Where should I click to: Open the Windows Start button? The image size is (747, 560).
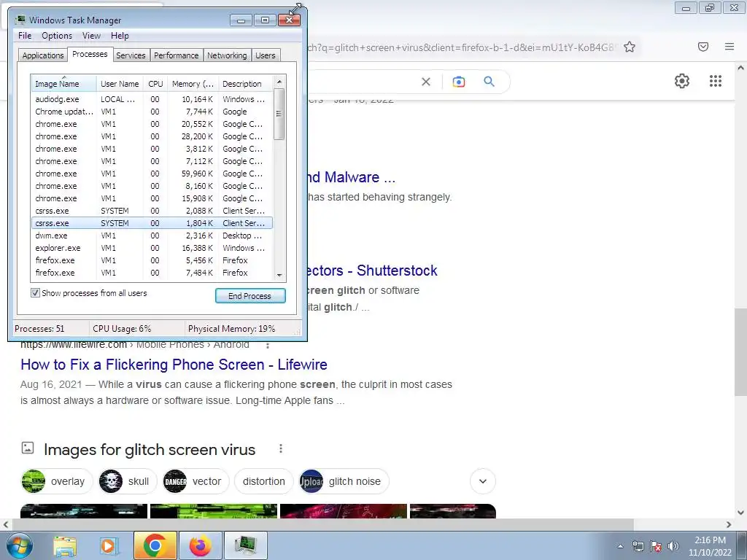pos(20,545)
